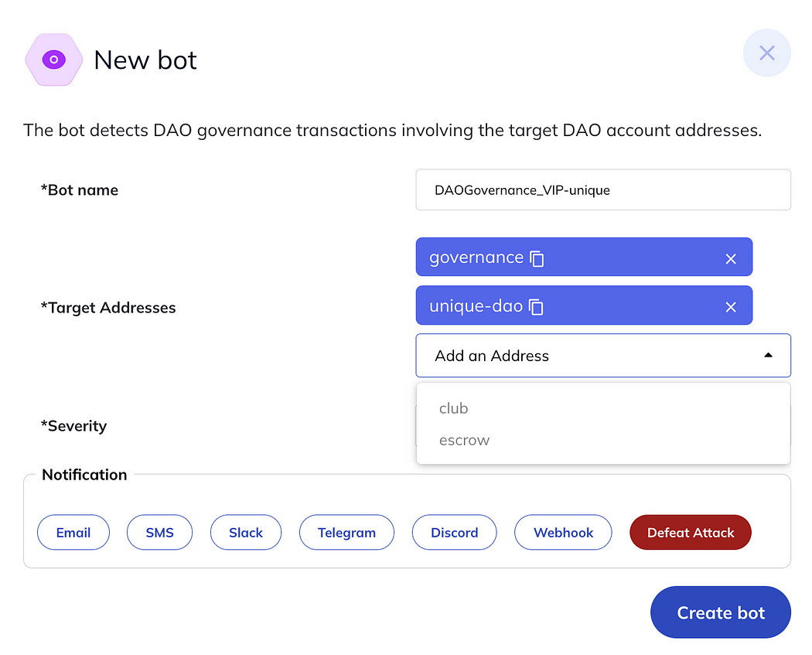Click the purple eye bot icon
The height and width of the screenshot is (655, 812).
pyautogui.click(x=54, y=60)
